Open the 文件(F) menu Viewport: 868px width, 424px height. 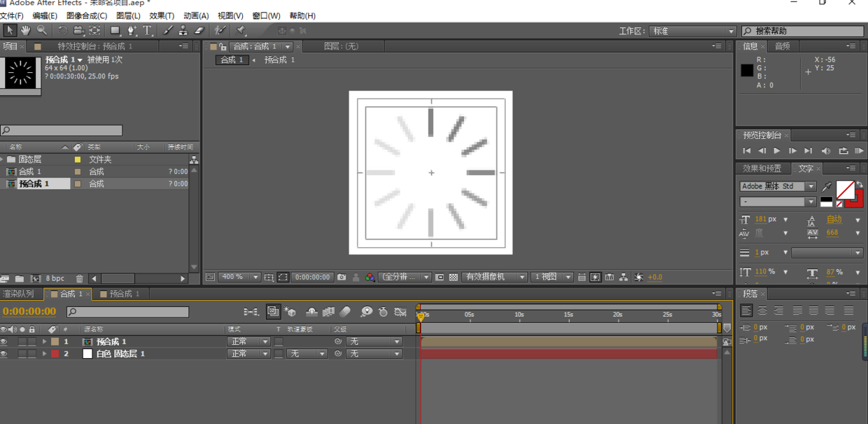point(11,15)
